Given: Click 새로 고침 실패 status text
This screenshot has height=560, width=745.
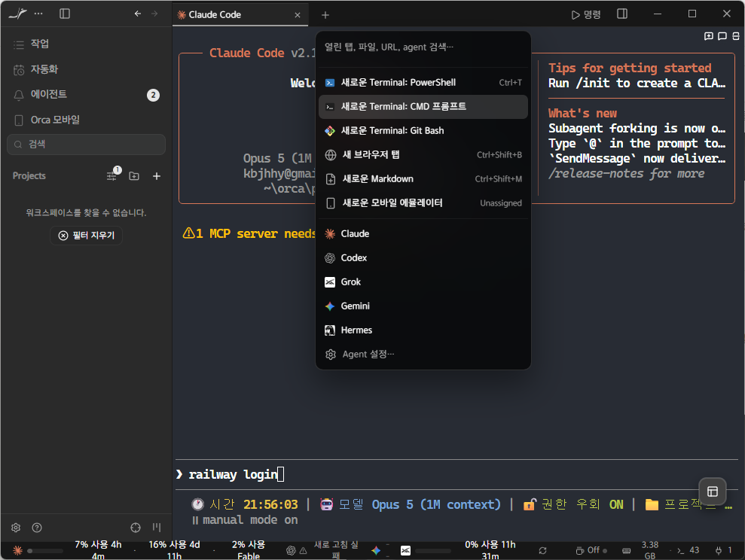Looking at the screenshot, I should [336, 550].
